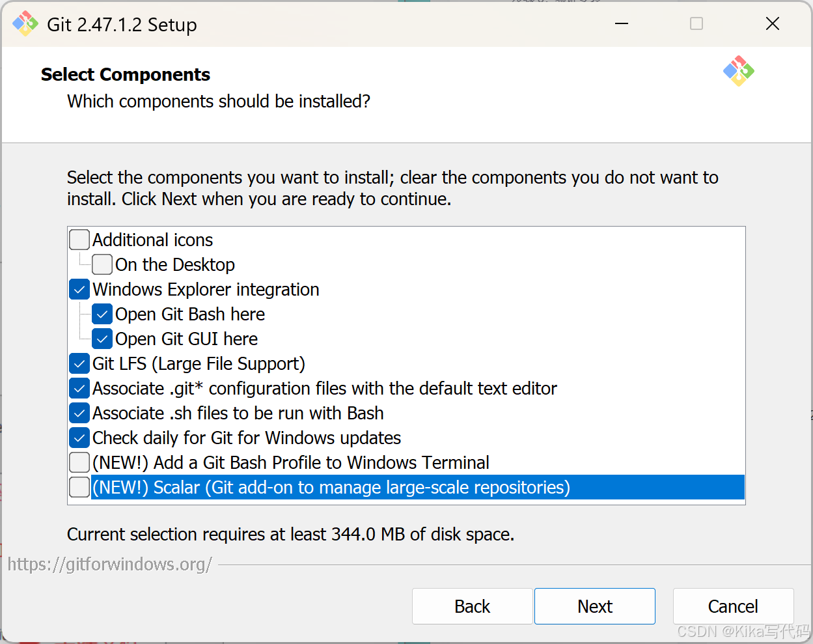
Task: Select the Open Git Bash here label
Action: (x=190, y=314)
